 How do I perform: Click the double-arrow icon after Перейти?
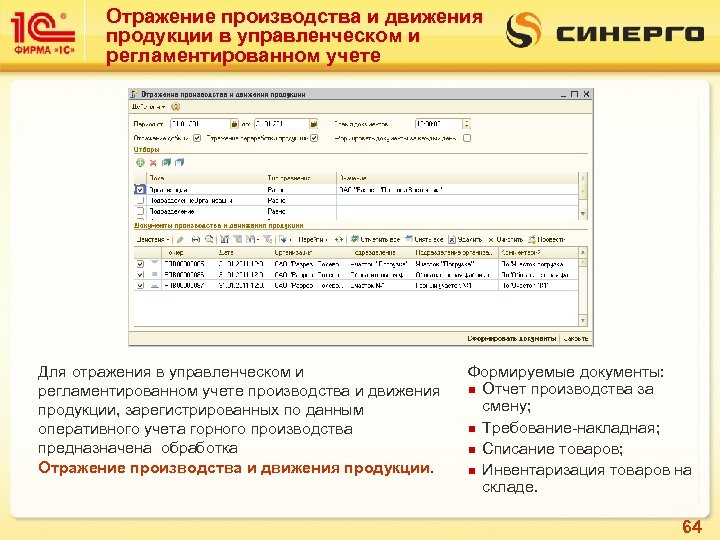(339, 239)
